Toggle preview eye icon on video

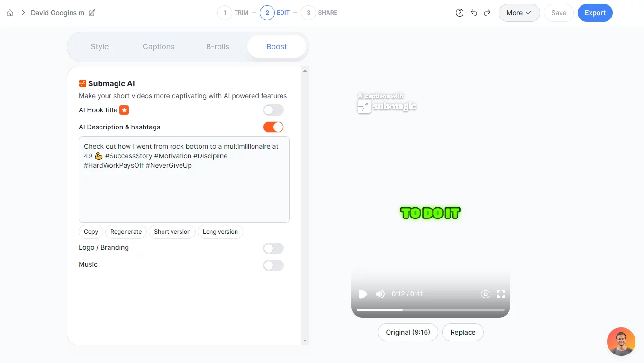(485, 294)
